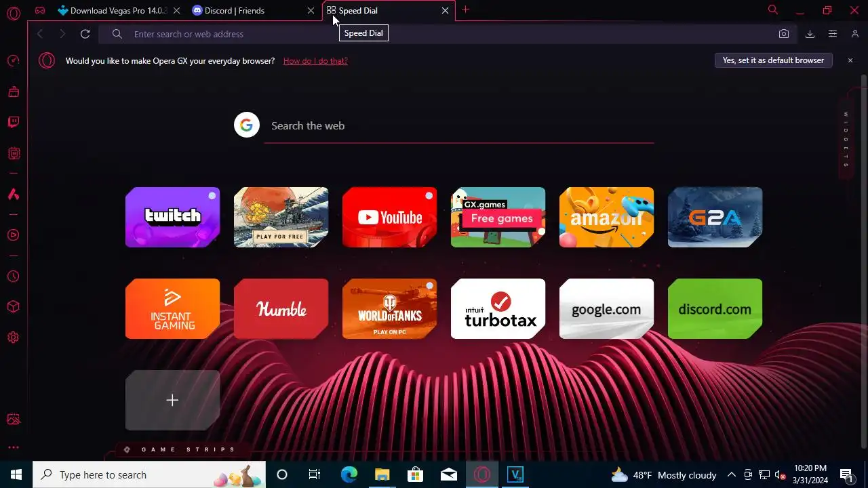Open the warship Play For Free tile
Screen dimensions: 868x488
(x=281, y=218)
